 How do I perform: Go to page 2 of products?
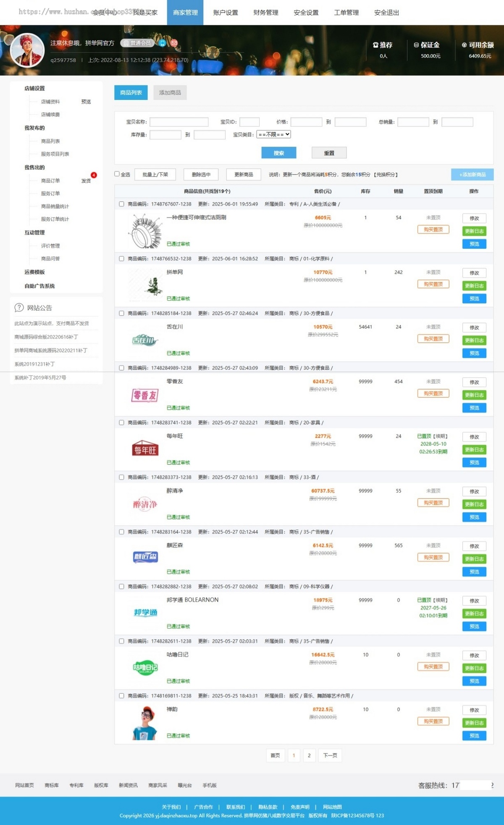point(309,755)
